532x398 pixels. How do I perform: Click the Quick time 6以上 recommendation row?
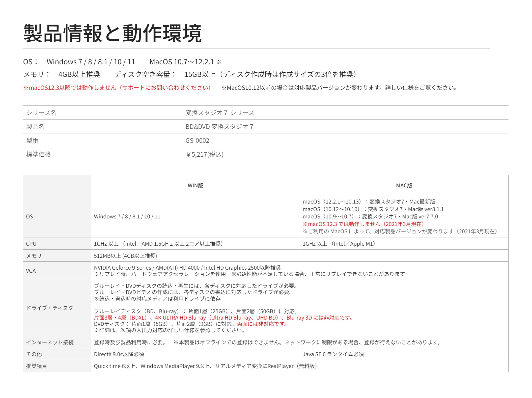pyautogui.click(x=205, y=366)
